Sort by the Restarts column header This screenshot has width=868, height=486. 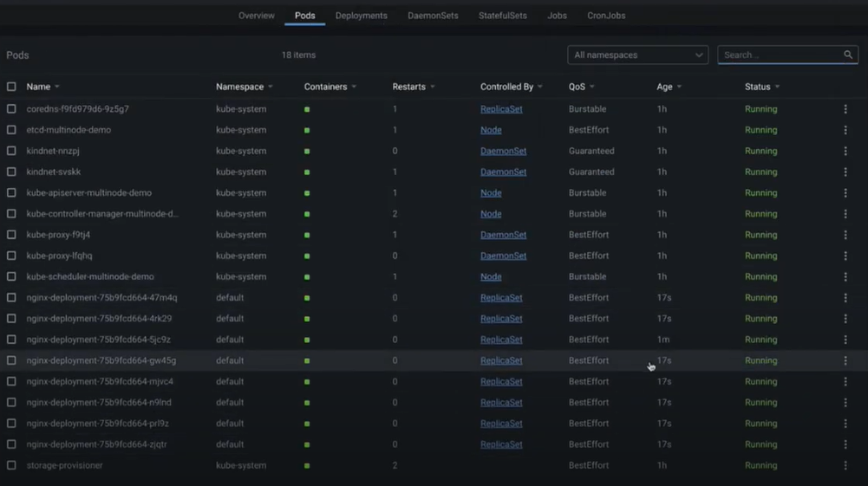(408, 87)
